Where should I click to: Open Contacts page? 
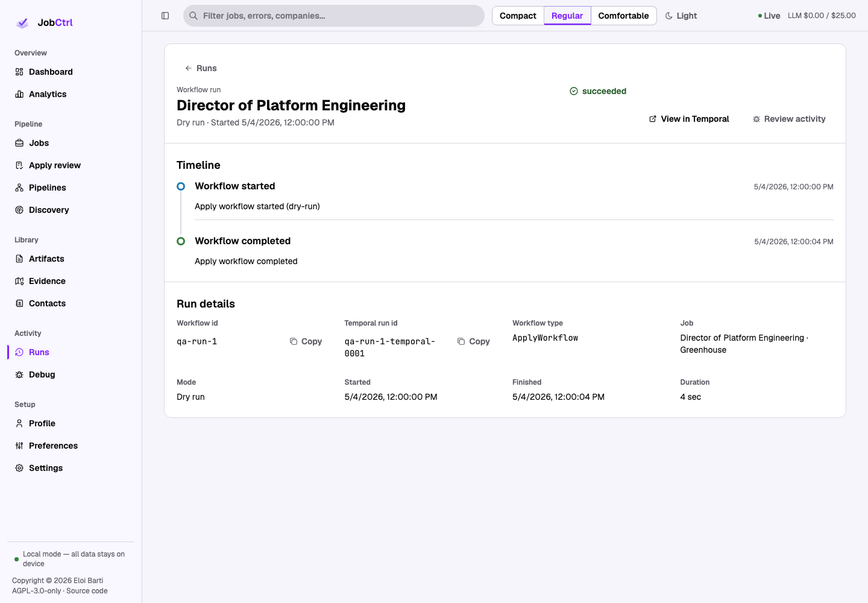coord(71,303)
